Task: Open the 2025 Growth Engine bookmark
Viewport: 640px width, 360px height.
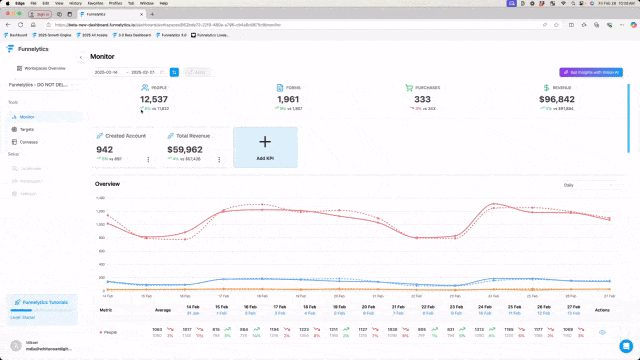Action: 52,35
